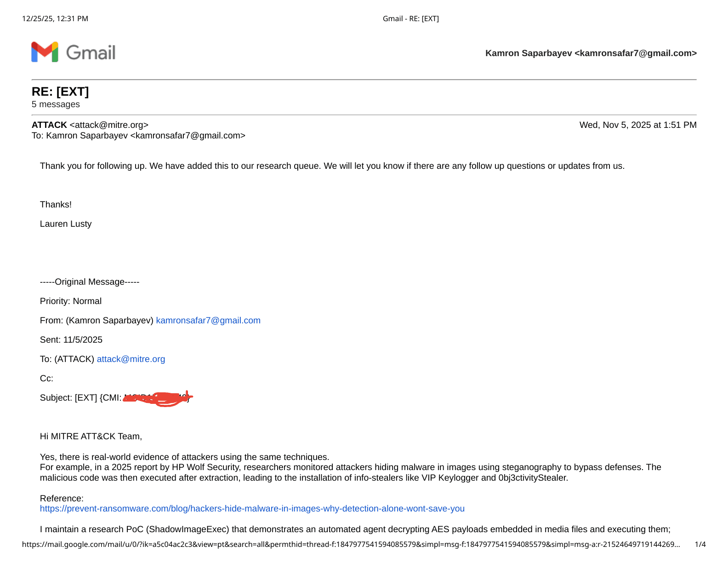Click the date "Wed, Nov 5, 2025 at 1:51 PM"
Viewport: 728px width, 563px height.
point(638,125)
